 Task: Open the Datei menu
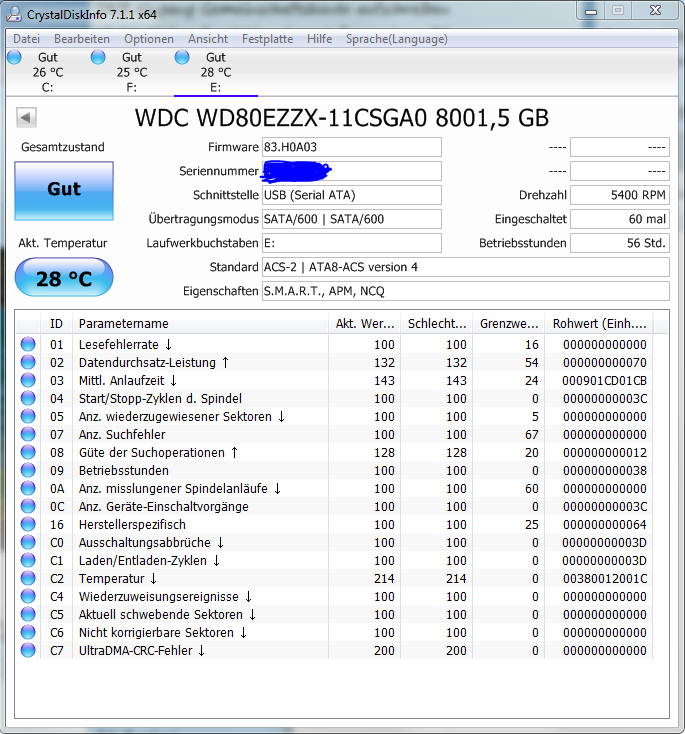point(26,39)
